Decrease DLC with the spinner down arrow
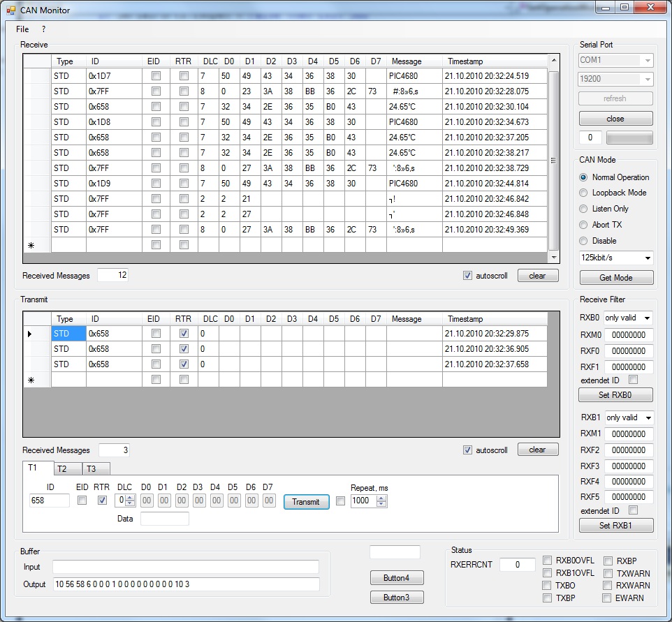Viewport: 672px width, 622px height. [x=131, y=503]
